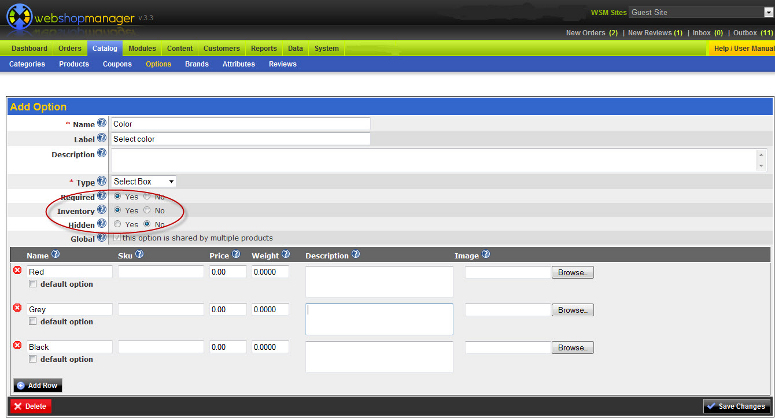Viewport: 775px width, 418px height.
Task: Open help icon beside the Name field label
Action: [101, 123]
